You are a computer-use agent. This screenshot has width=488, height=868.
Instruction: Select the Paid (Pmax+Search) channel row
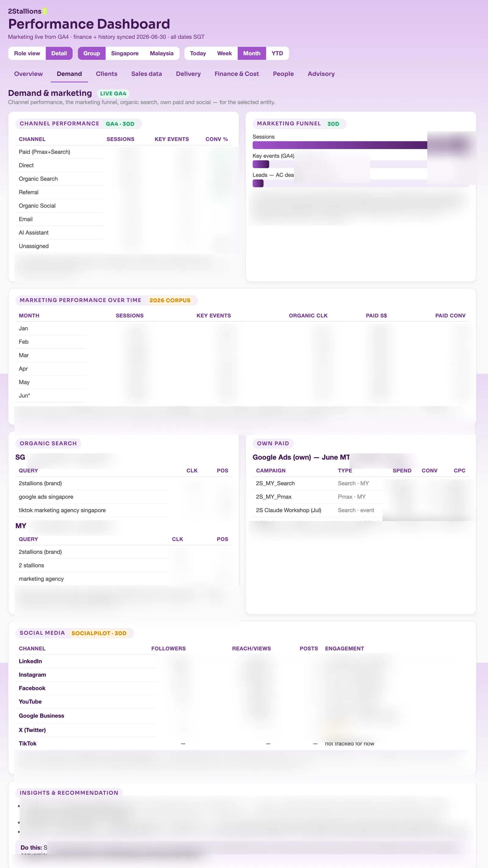[124, 152]
